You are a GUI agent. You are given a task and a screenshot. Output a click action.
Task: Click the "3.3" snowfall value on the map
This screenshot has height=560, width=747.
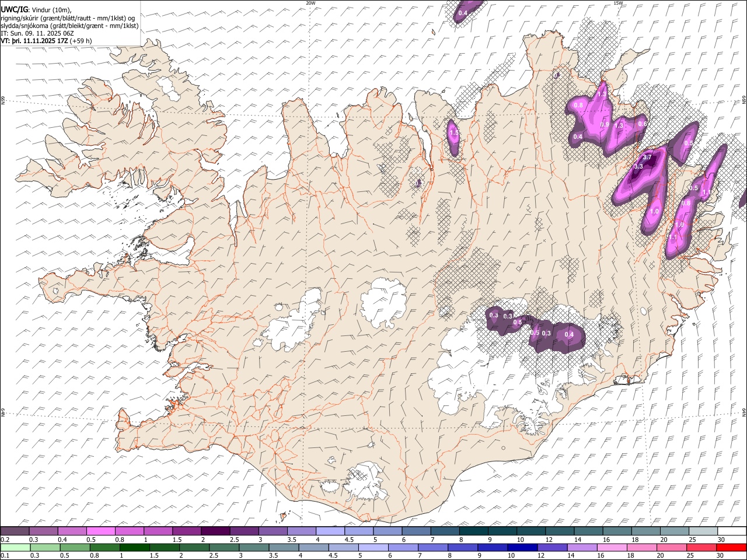click(638, 166)
